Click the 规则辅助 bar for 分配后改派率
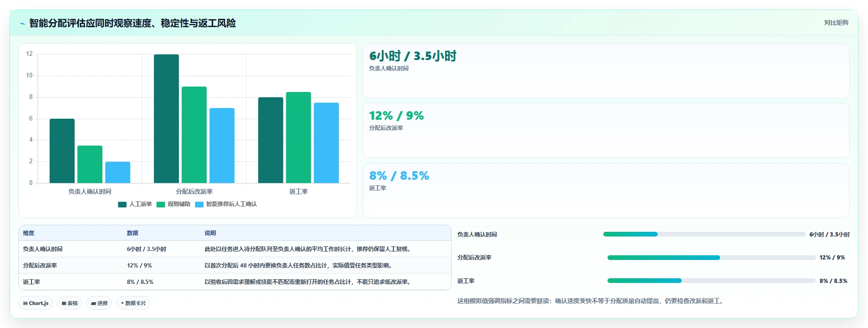Image resolution: width=868 pixels, height=328 pixels. tap(194, 135)
